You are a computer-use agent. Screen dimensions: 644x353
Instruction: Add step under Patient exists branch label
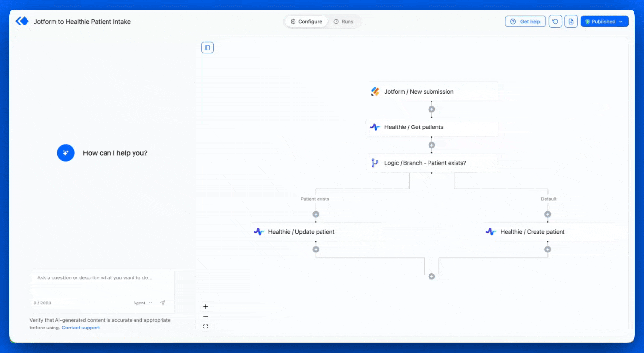coord(316,214)
